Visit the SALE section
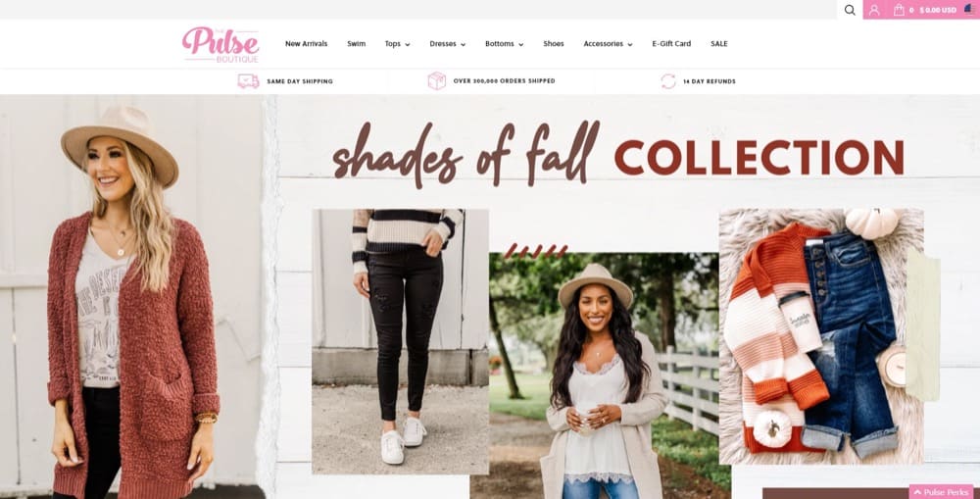Image resolution: width=980 pixels, height=499 pixels. pyautogui.click(x=718, y=44)
